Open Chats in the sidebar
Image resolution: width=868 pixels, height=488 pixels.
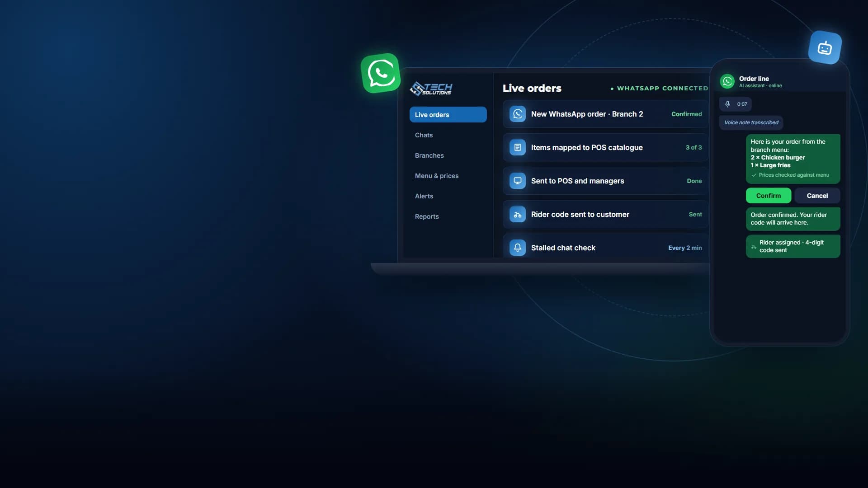424,135
